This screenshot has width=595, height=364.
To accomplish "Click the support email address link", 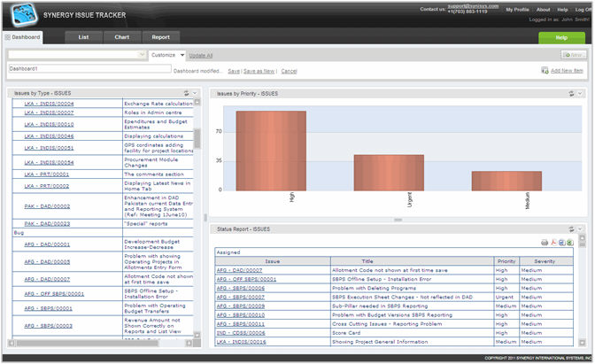I will click(473, 6).
